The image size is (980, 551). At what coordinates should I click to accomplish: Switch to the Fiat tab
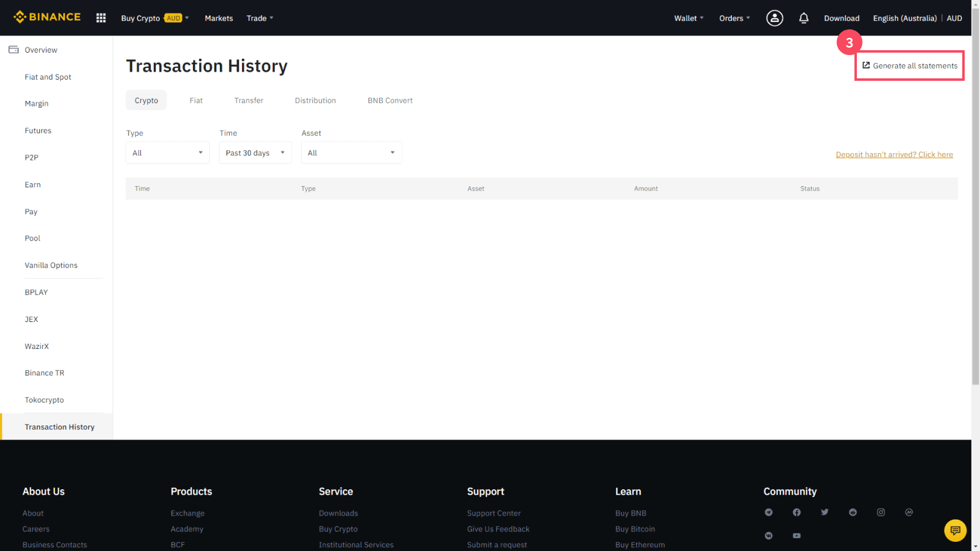196,100
